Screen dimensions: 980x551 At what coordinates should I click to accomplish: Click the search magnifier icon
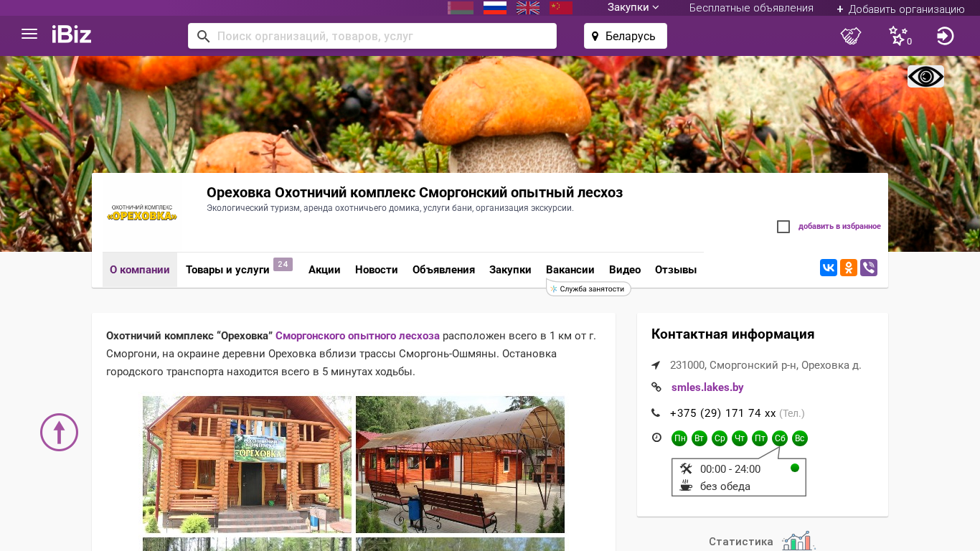tap(203, 36)
